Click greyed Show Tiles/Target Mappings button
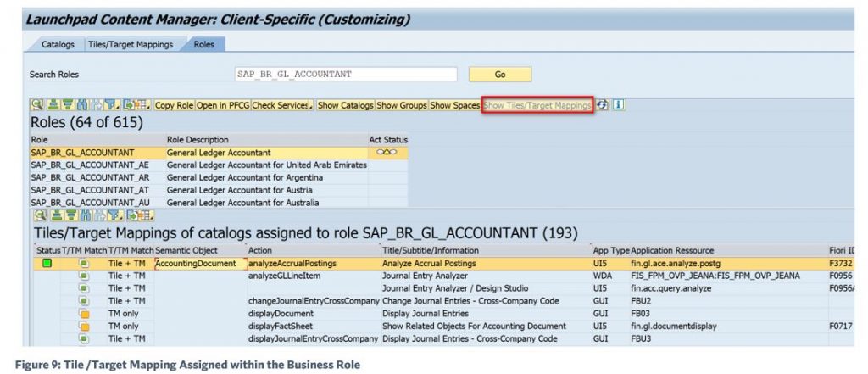The height and width of the screenshot is (374, 868). pos(537,104)
